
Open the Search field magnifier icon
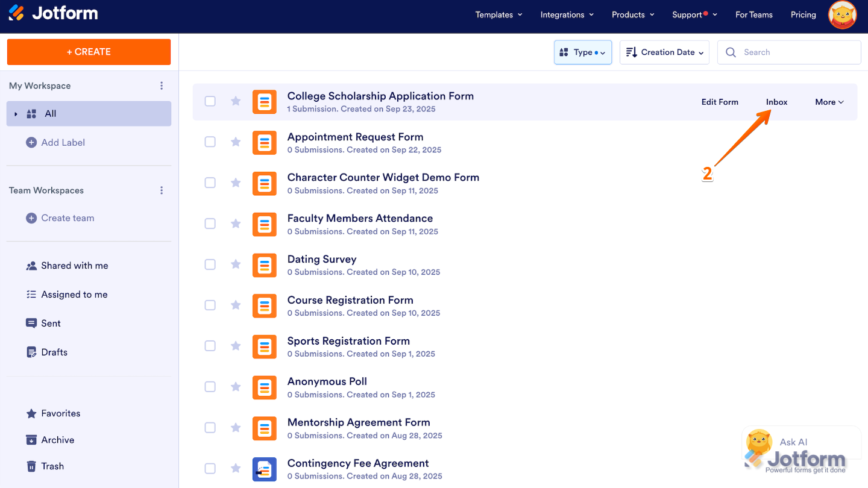click(x=731, y=52)
